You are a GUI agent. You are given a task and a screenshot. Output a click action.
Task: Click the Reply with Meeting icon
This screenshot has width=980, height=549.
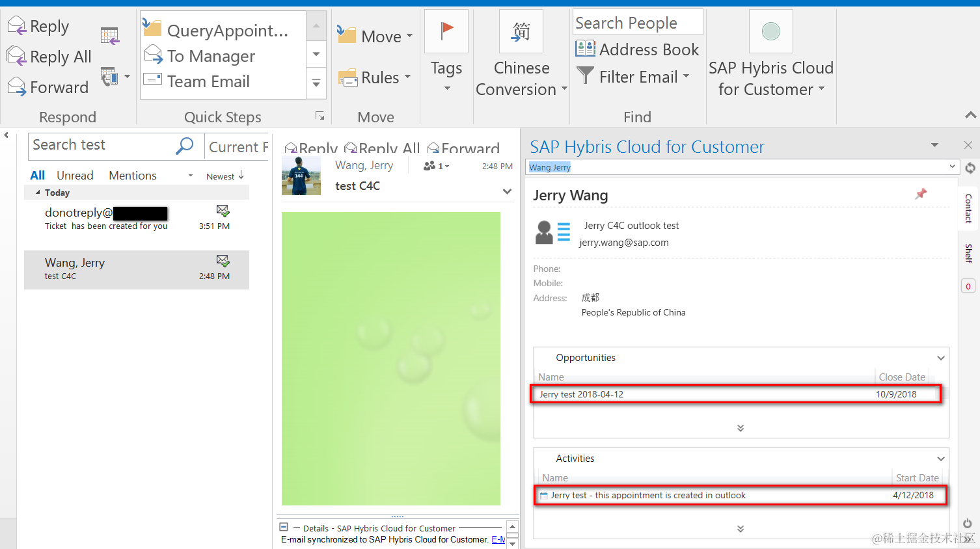[110, 36]
